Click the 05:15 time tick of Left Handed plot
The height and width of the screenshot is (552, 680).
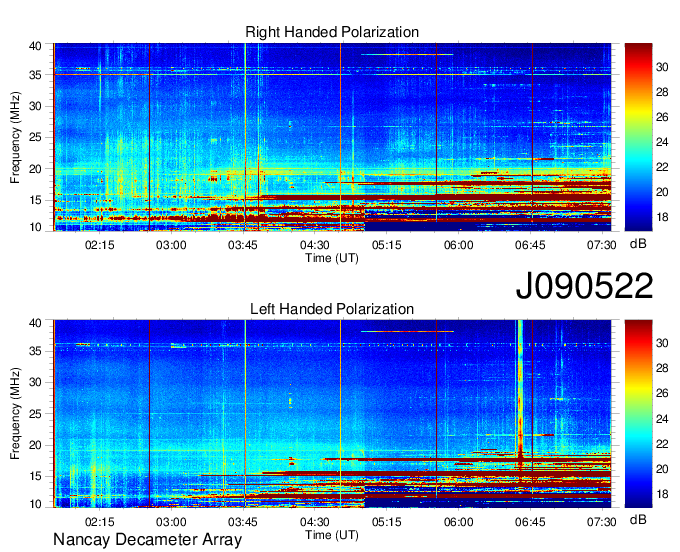click(x=387, y=522)
